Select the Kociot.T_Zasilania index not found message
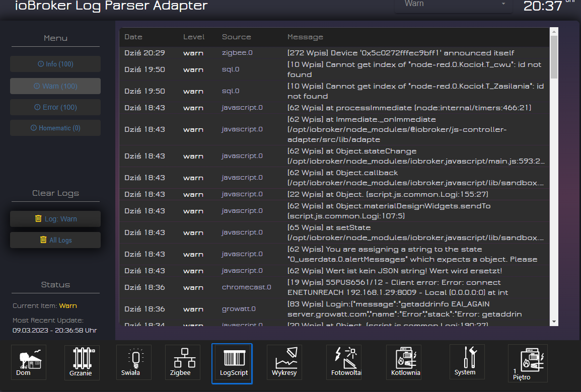581x392 pixels. pos(416,91)
